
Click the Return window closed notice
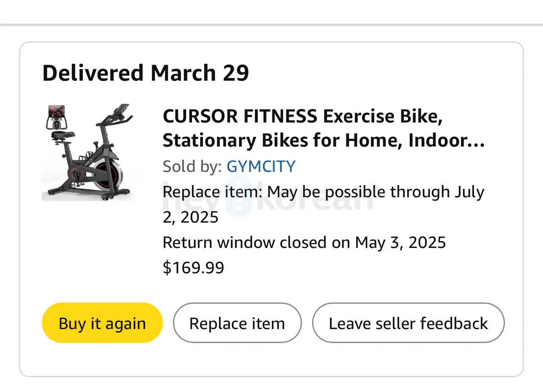[304, 243]
